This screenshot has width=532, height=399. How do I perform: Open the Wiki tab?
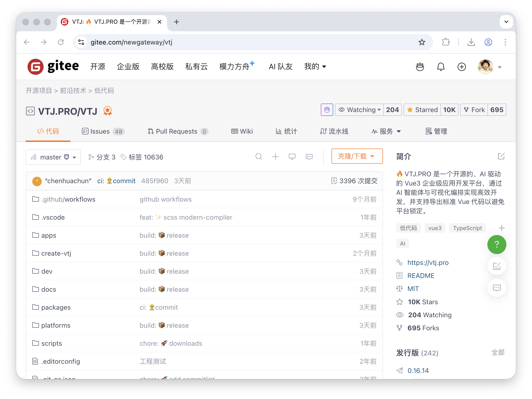coord(242,131)
